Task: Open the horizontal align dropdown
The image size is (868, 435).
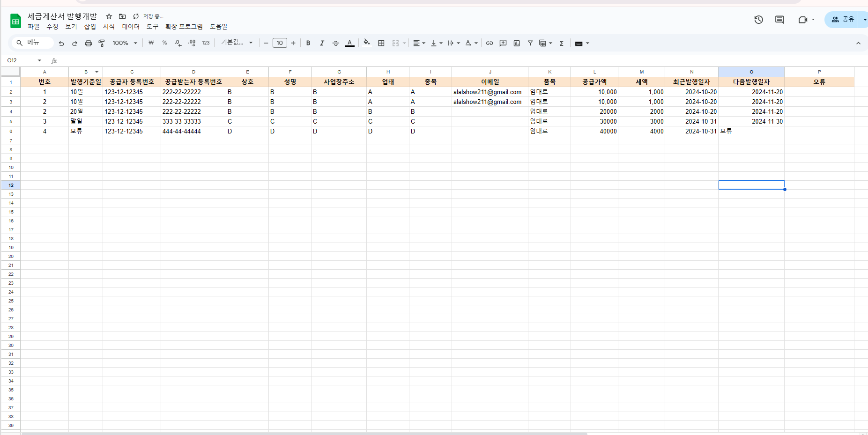Action: coord(419,43)
